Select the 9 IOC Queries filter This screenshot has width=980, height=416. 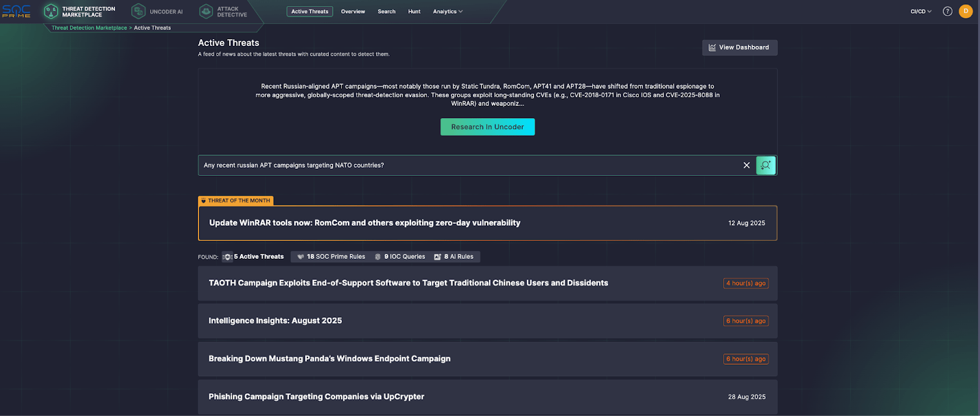400,257
